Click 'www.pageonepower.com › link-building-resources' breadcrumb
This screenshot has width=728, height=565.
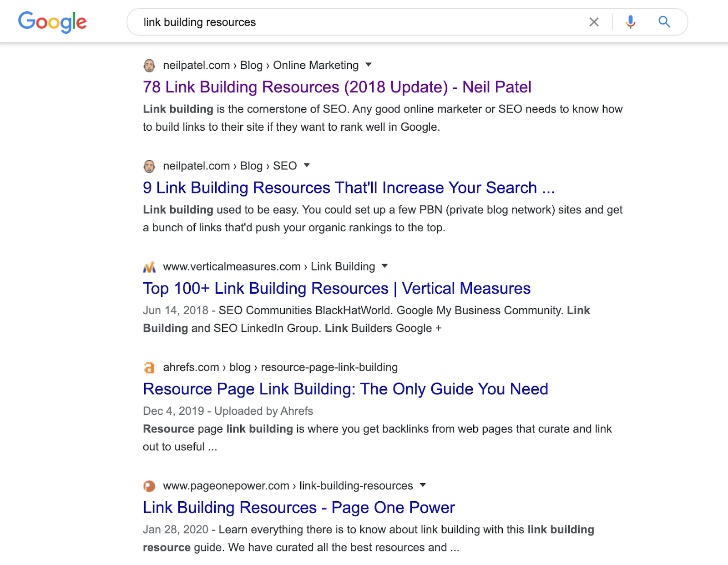[288, 486]
